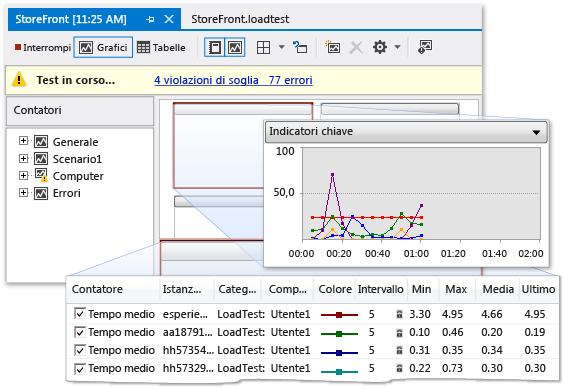Click the green color swatch for aa18791...

339,333
